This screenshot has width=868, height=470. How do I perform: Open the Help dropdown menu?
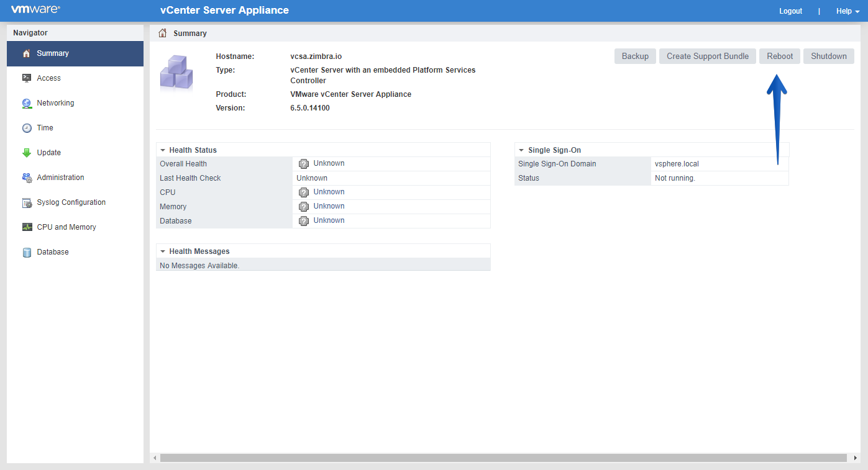pyautogui.click(x=847, y=11)
